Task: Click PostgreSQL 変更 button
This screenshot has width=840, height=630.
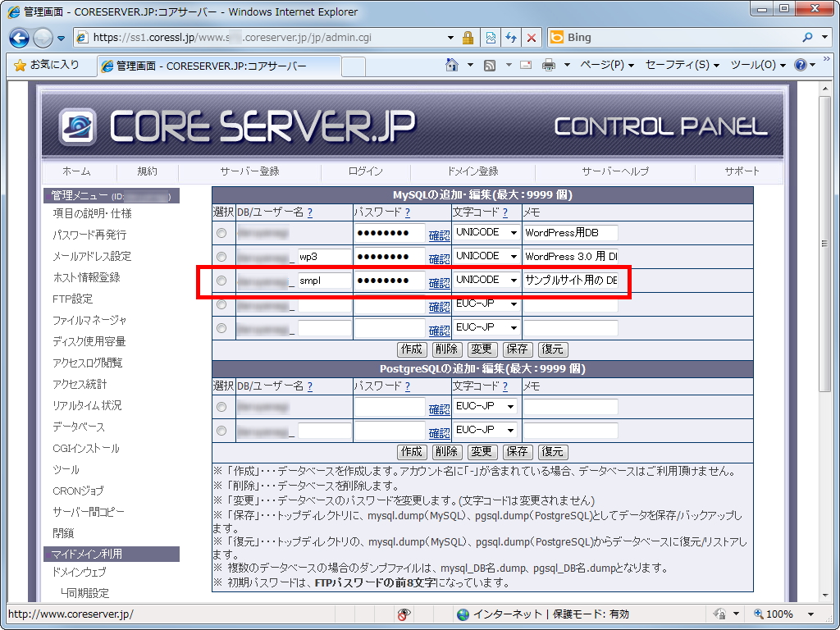Action: (481, 452)
